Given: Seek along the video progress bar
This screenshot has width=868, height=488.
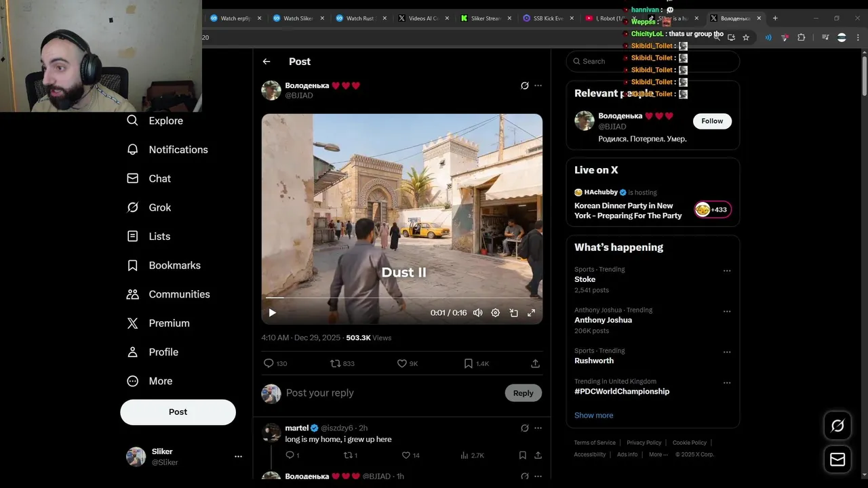Looking at the screenshot, I should (402, 298).
